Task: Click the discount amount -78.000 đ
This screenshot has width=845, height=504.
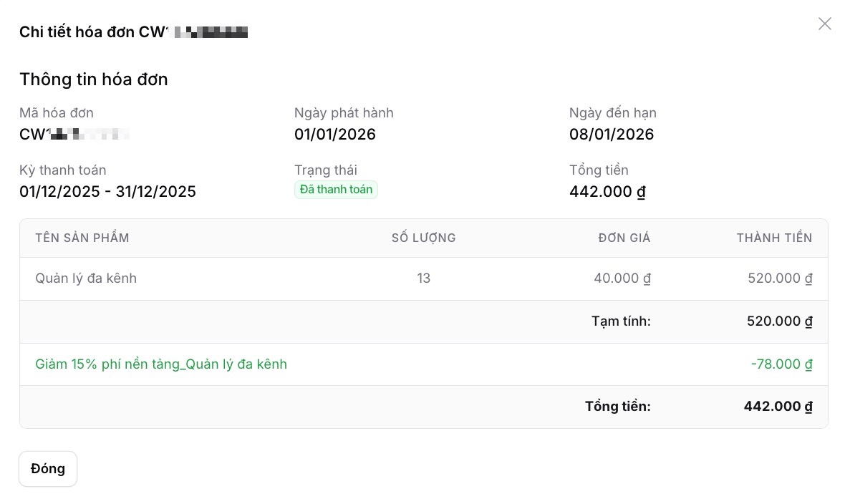Action: 781,364
